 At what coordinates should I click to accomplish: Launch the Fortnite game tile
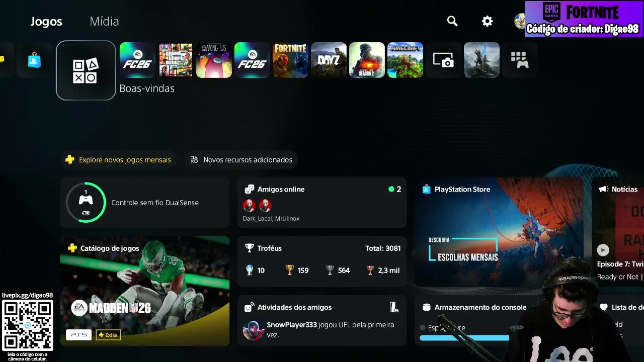[x=290, y=60]
